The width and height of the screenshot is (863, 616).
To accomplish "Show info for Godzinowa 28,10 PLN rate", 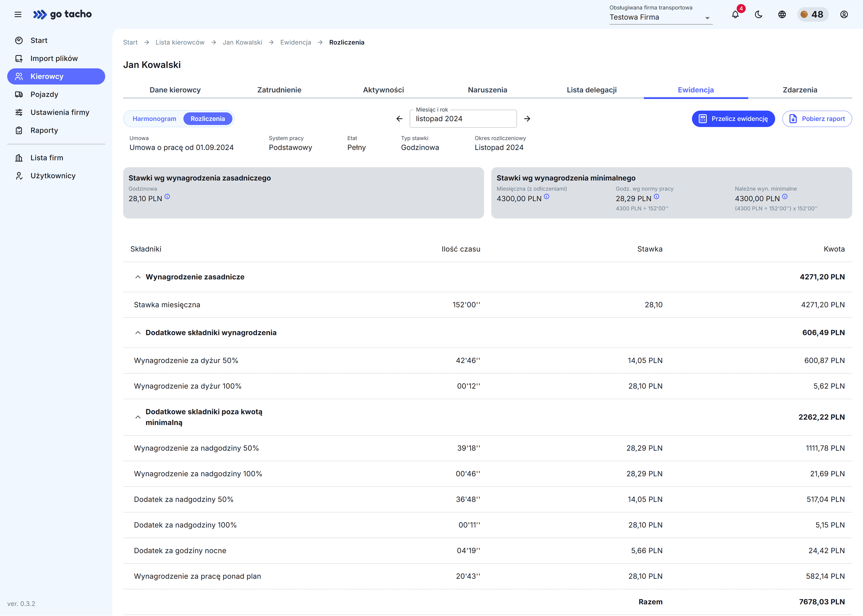I will point(167,196).
